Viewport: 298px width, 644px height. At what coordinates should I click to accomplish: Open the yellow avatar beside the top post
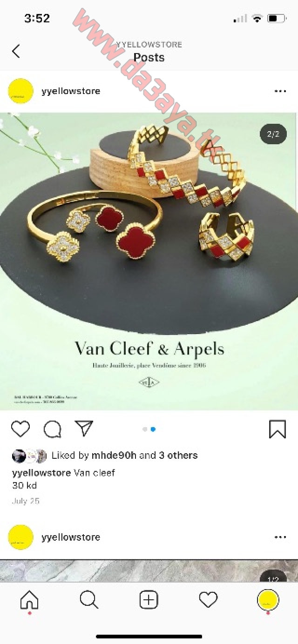(x=21, y=91)
